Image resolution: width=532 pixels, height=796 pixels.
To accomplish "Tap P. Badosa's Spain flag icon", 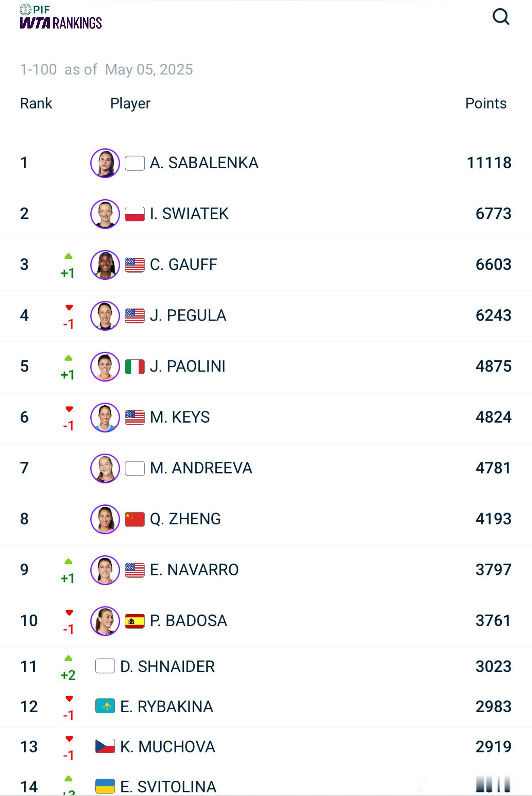I will tap(135, 621).
